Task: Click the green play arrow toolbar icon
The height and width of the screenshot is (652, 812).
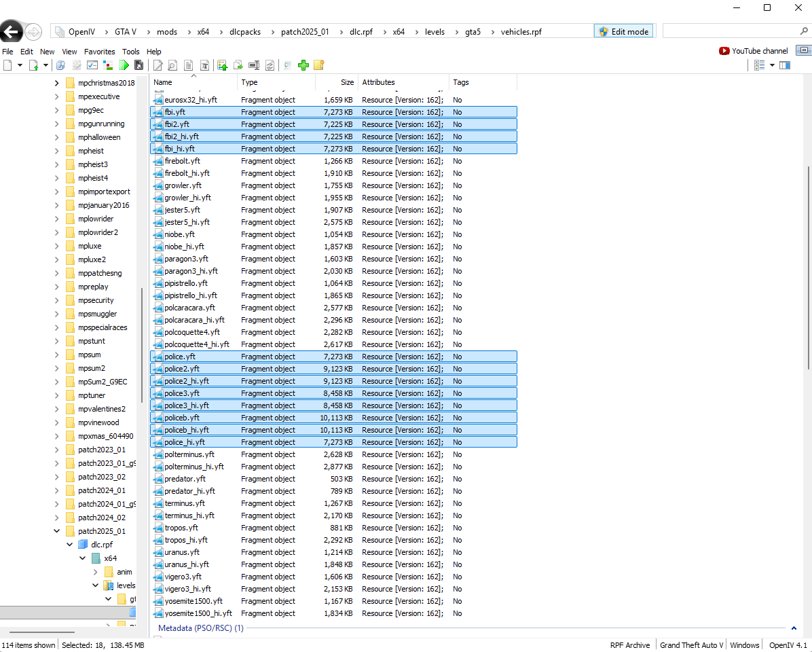Action: tap(124, 65)
